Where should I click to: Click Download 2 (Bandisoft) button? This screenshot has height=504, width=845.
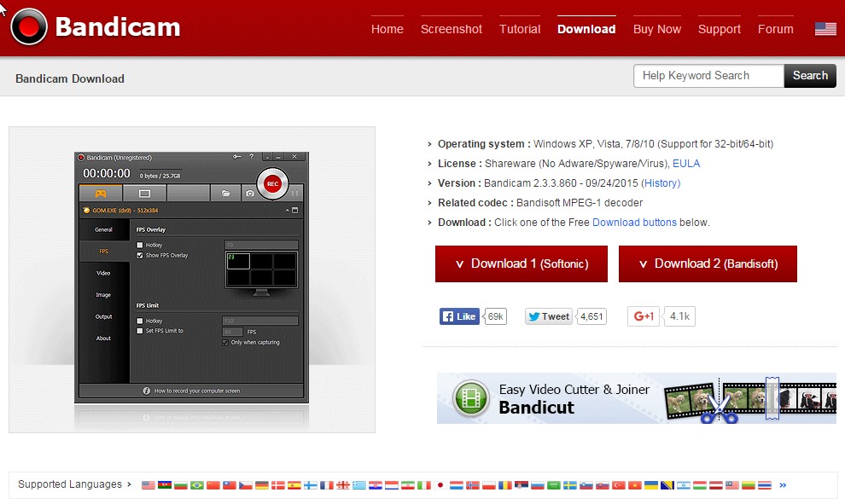pos(708,264)
